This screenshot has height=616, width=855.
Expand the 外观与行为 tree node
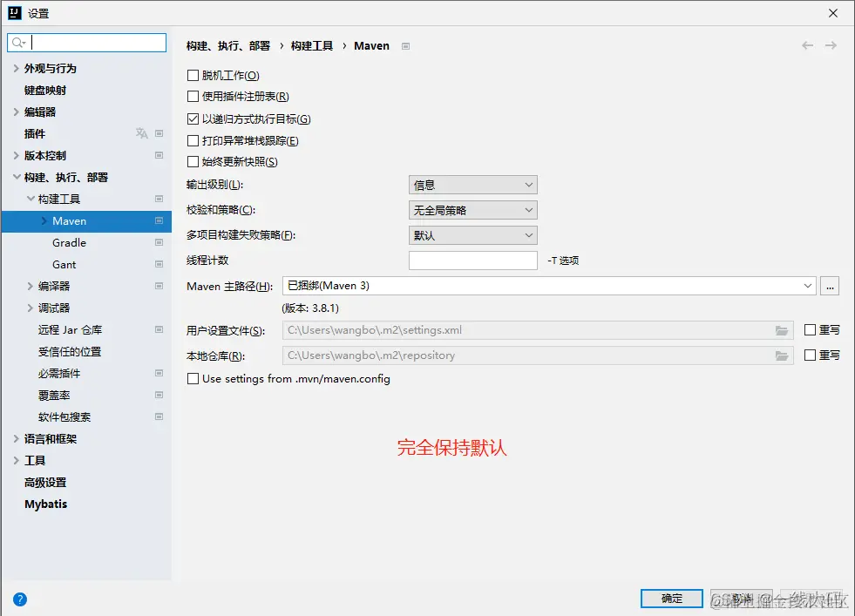pyautogui.click(x=17, y=68)
